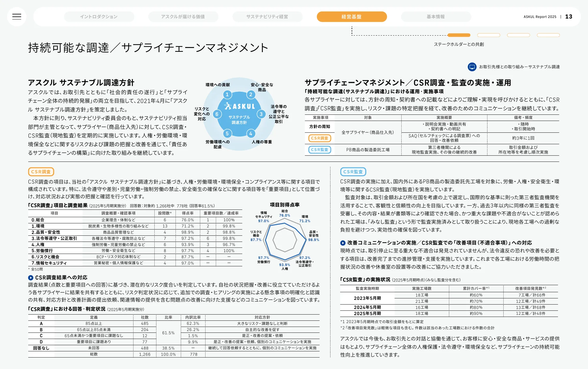Click radar chart label 総合 76.0%

pyautogui.click(x=285, y=213)
